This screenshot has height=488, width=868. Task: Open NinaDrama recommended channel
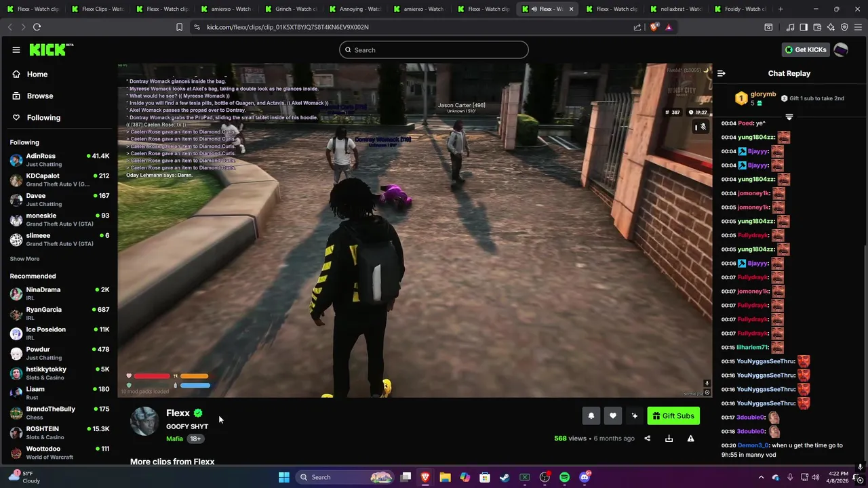pos(59,293)
